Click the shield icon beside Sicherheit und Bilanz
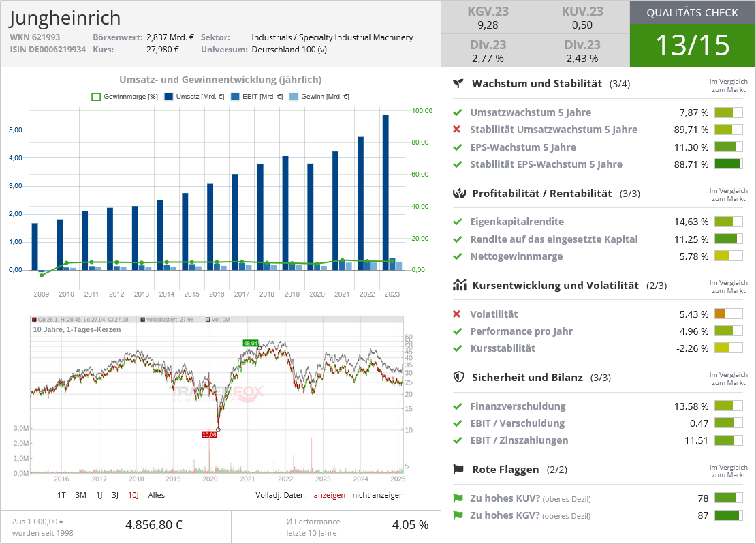756x544 pixels. [458, 378]
